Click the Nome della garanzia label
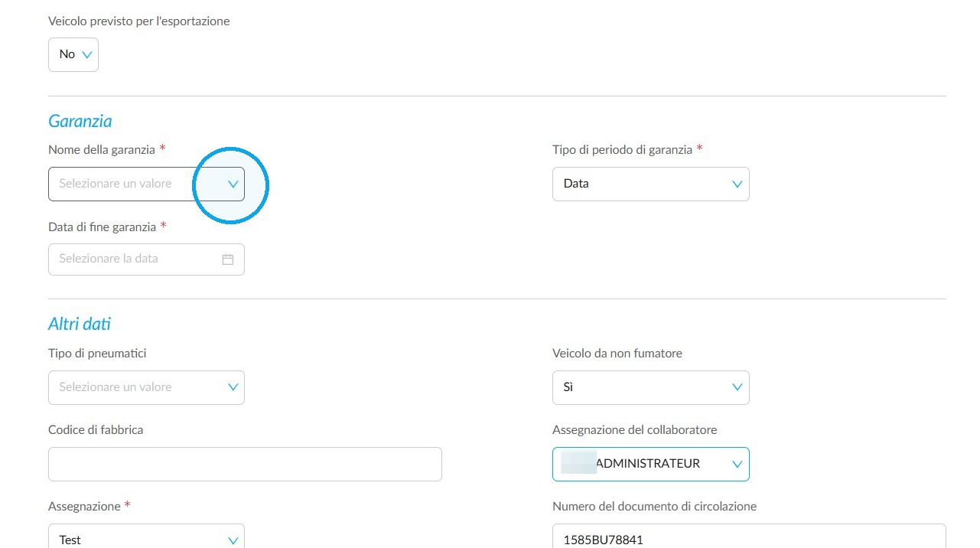The height and width of the screenshot is (548, 980). click(102, 150)
